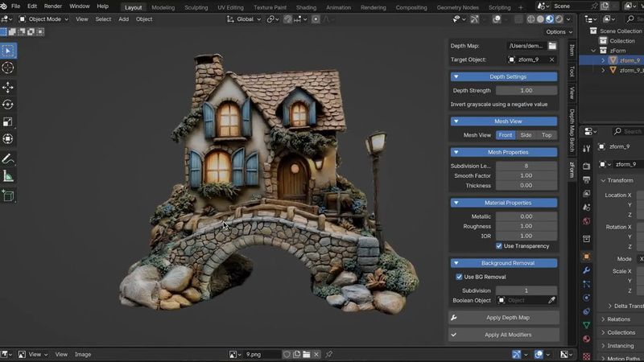
Task: Switch to the Sculpting workspace tab
Action: 196,7
